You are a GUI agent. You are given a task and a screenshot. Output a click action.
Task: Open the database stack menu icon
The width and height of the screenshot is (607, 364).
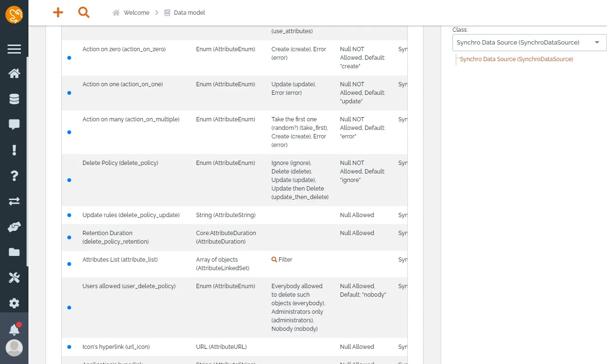(14, 99)
